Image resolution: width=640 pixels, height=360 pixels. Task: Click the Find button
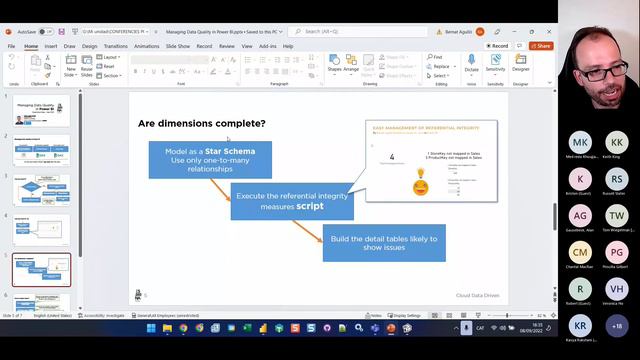click(435, 57)
